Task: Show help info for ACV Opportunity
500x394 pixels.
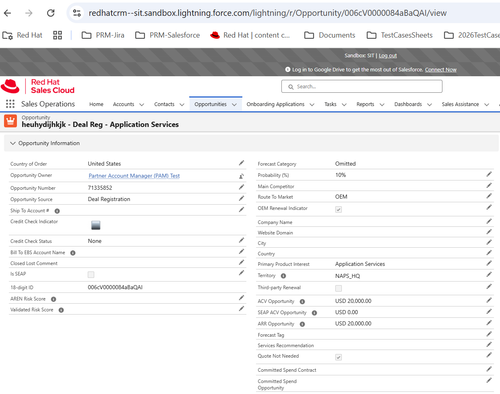Action: 302,302
